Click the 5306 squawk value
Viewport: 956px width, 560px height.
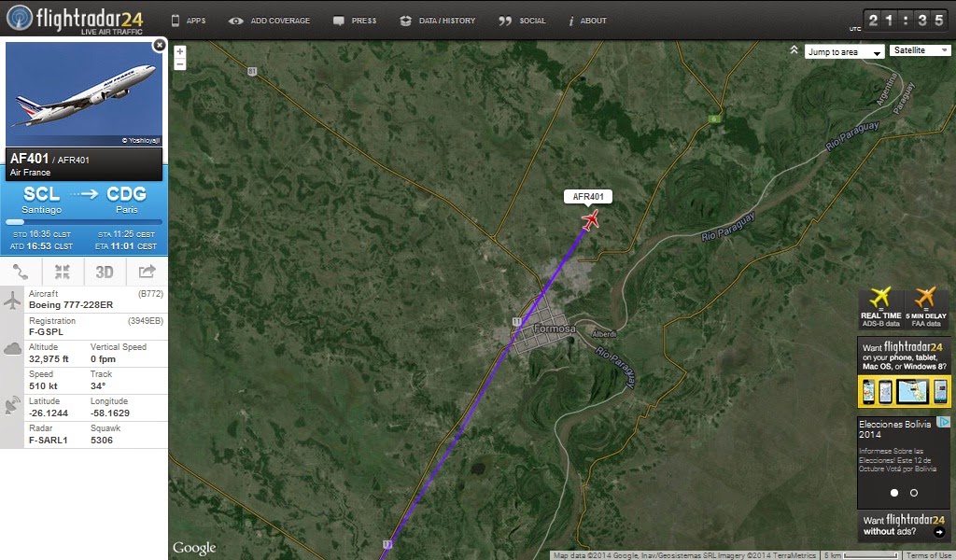pos(101,440)
